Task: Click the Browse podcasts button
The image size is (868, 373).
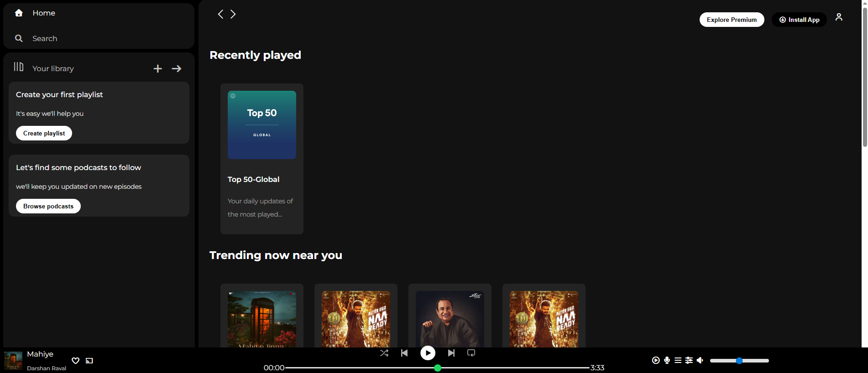Action: coord(48,206)
